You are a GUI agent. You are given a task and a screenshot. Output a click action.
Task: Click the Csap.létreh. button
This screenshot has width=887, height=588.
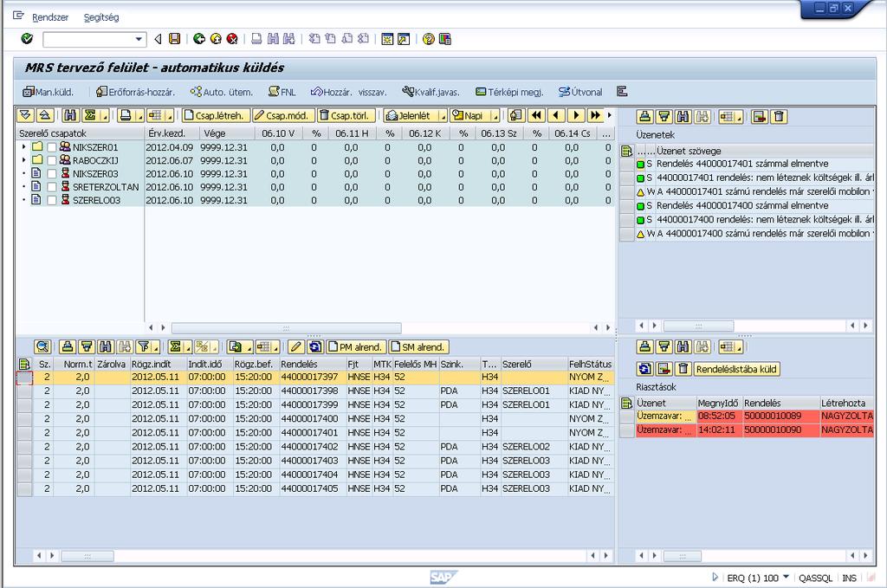point(216,116)
